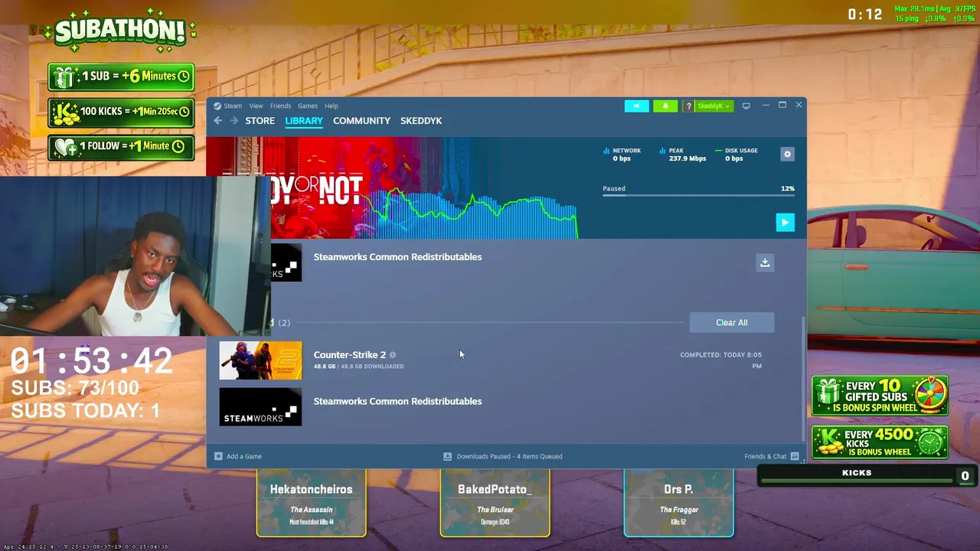Viewport: 980px width, 551px height.
Task: Click the NETWORK 0 bps stat
Action: click(622, 155)
